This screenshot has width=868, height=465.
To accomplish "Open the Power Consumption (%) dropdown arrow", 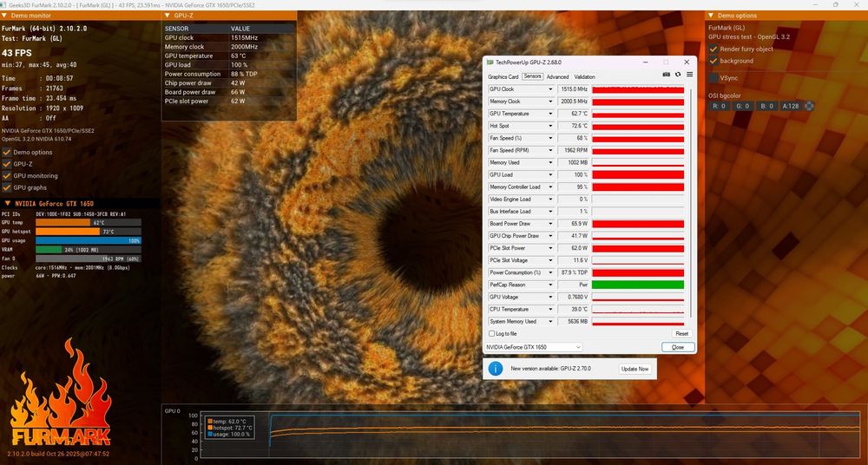I will pyautogui.click(x=550, y=272).
